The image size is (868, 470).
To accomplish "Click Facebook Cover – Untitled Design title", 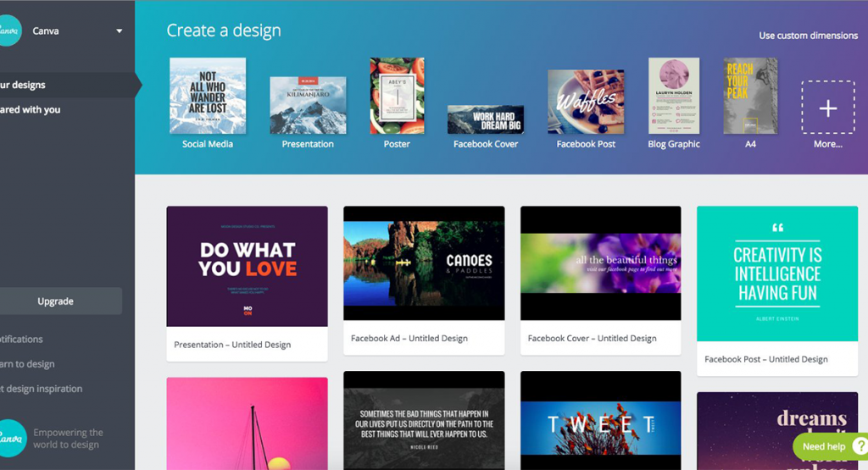I will [592, 338].
